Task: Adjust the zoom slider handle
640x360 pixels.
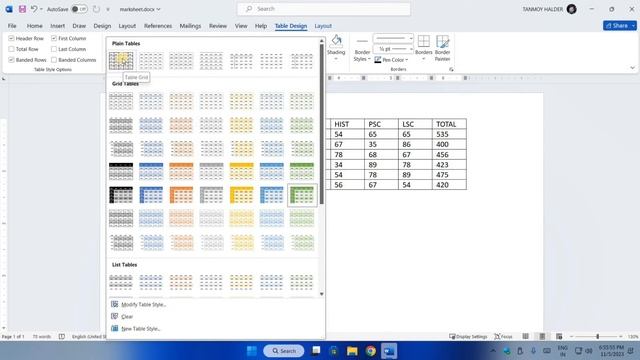Action: click(598, 336)
